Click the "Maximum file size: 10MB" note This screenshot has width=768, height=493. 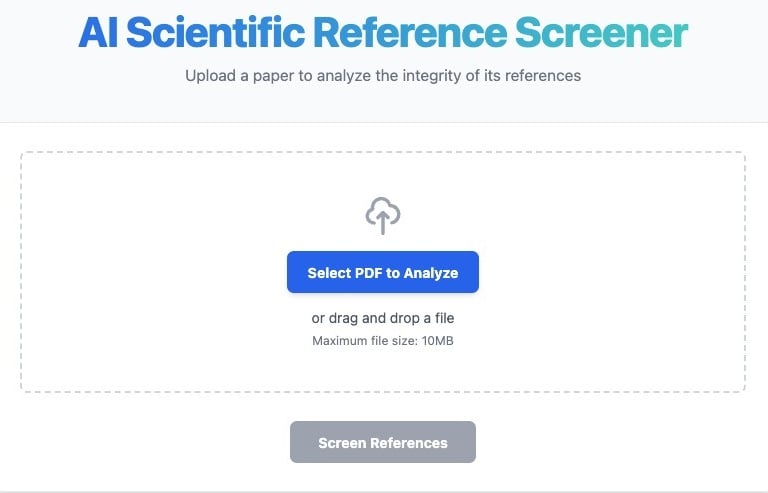coord(383,341)
